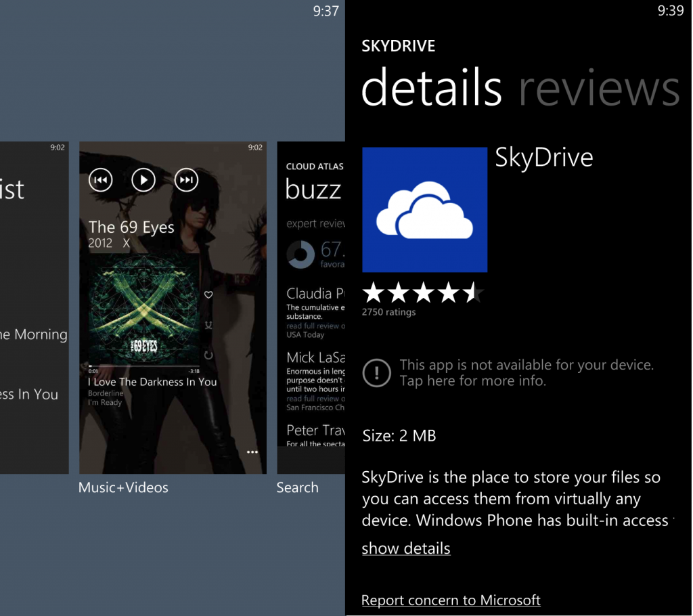Tap the Peter Trav reviewer name

click(x=315, y=430)
